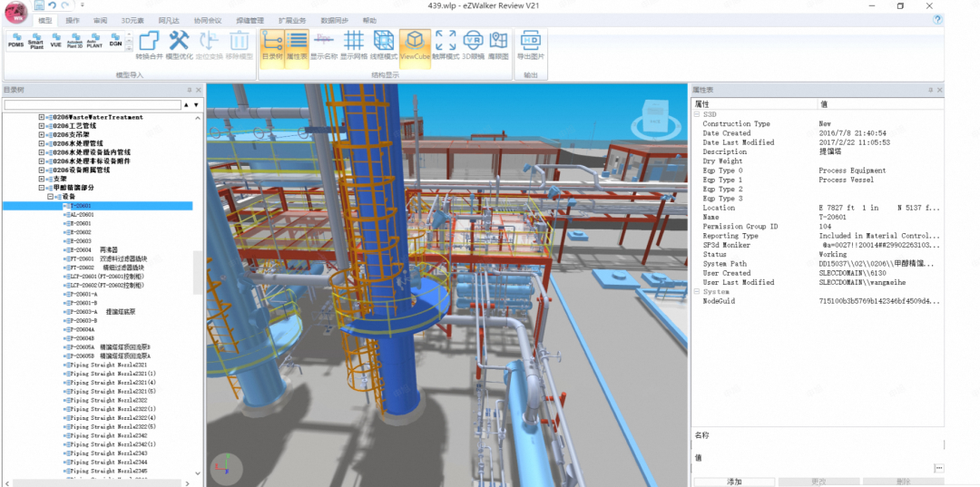This screenshot has width=980, height=487.
Task: Click the redo arrow in title bar
Action: pyautogui.click(x=65, y=5)
